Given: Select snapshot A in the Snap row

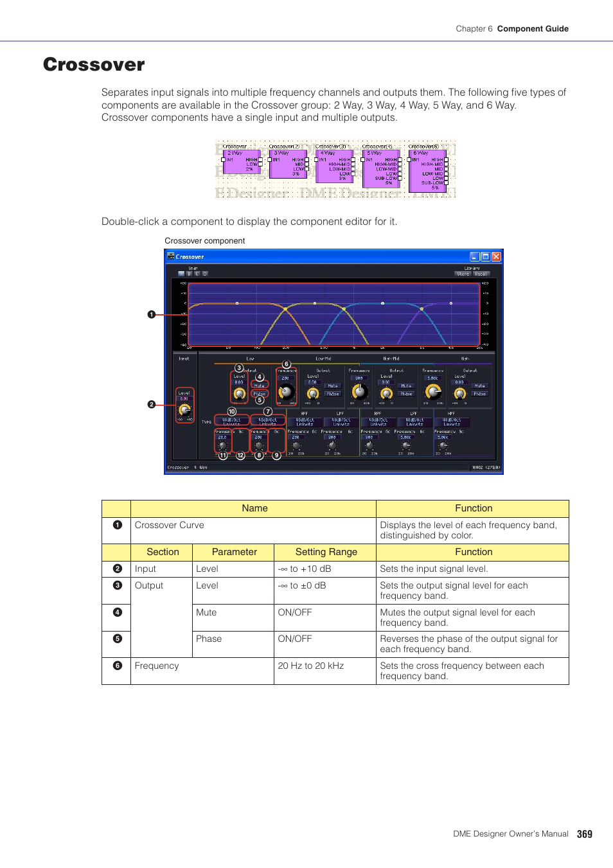Looking at the screenshot, I should click(x=181, y=274).
